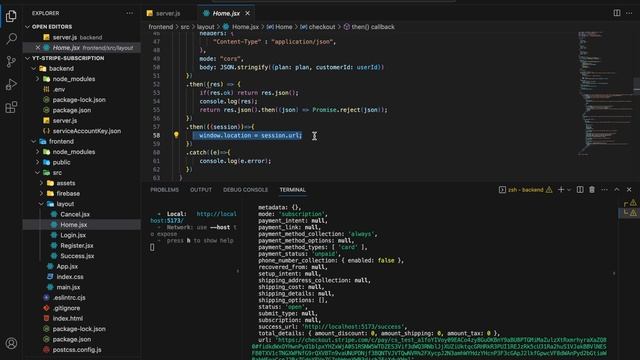Open the Run and Debug view
The width and height of the screenshot is (640, 360).
pyautogui.click(x=11, y=84)
